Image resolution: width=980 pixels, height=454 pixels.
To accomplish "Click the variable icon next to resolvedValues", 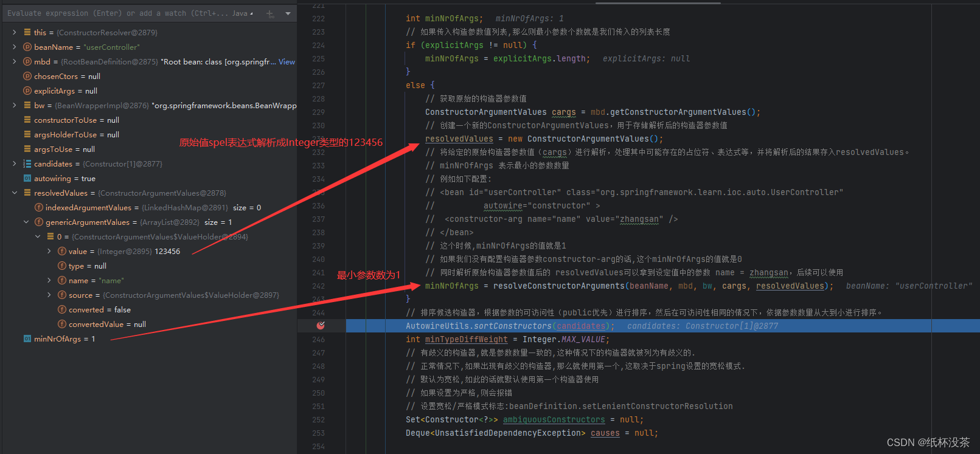I will pyautogui.click(x=27, y=193).
